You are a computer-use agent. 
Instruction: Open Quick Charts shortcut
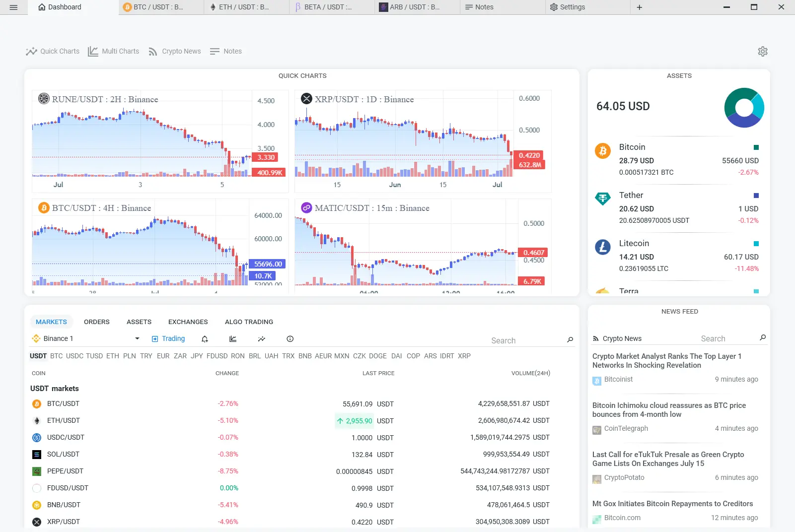[53, 51]
